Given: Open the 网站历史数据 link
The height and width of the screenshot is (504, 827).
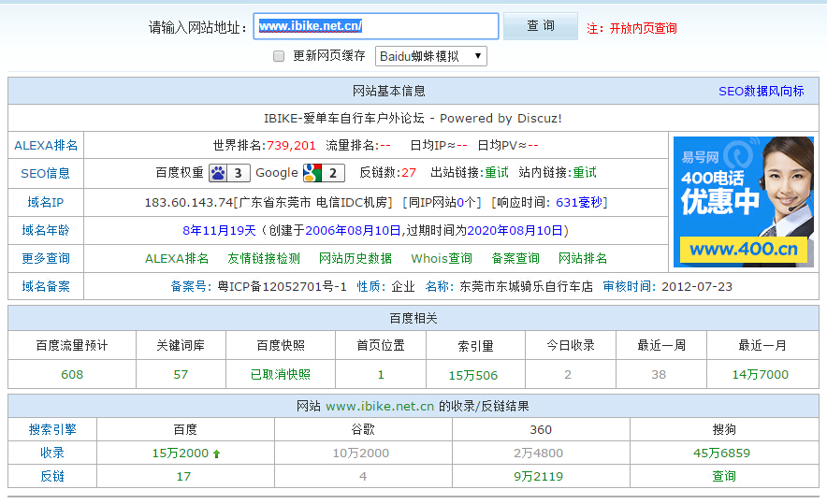Looking at the screenshot, I should [x=355, y=258].
